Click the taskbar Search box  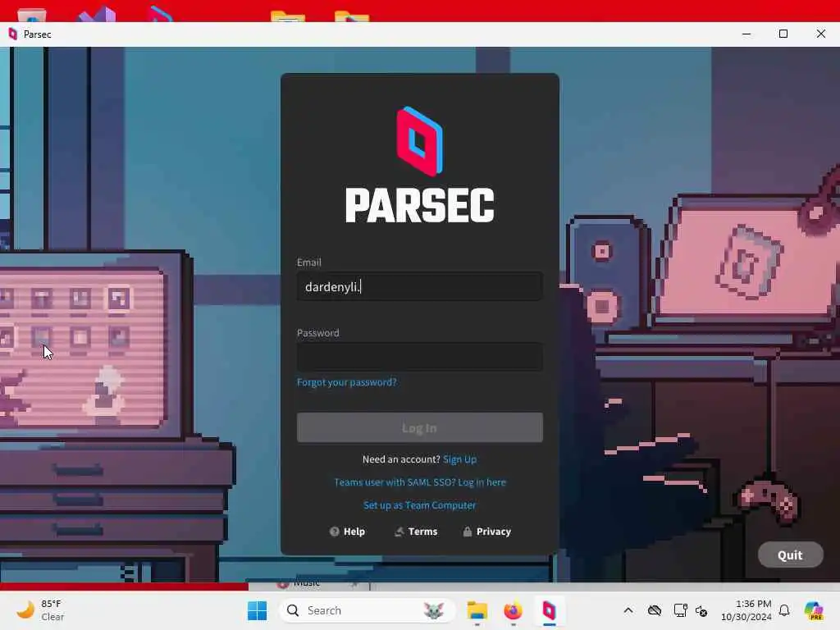[367, 610]
